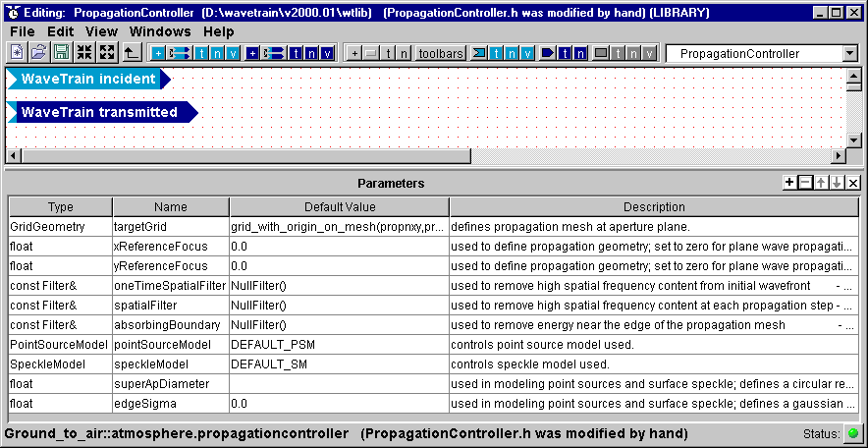Open the PropagationController combo box dropdown arrow
868x448 pixels.
[849, 54]
